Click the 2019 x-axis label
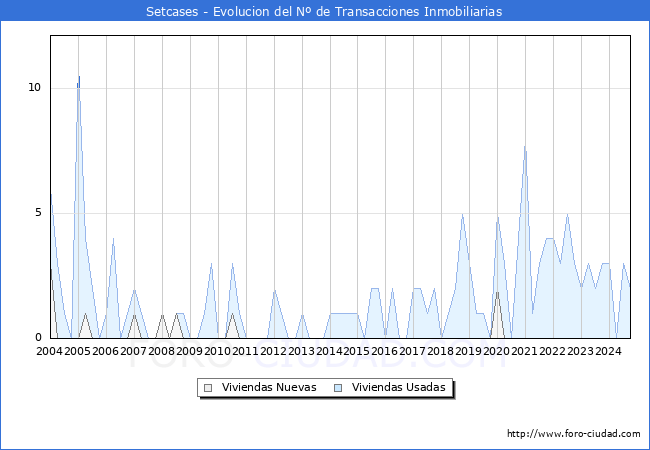 [x=468, y=351]
